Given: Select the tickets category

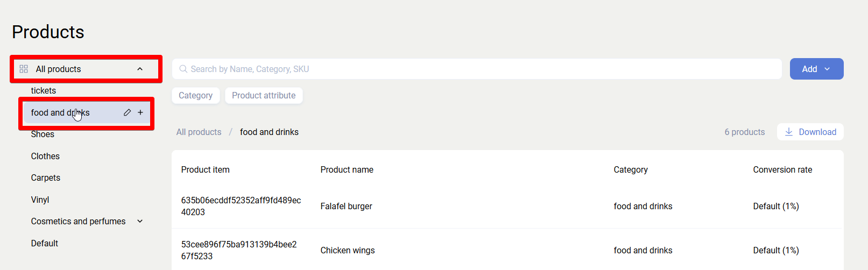Looking at the screenshot, I should click(x=44, y=90).
